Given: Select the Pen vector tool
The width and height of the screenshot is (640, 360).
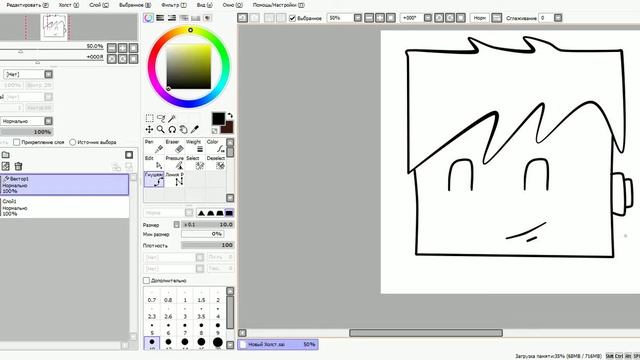Looking at the screenshot, I should click(154, 147).
